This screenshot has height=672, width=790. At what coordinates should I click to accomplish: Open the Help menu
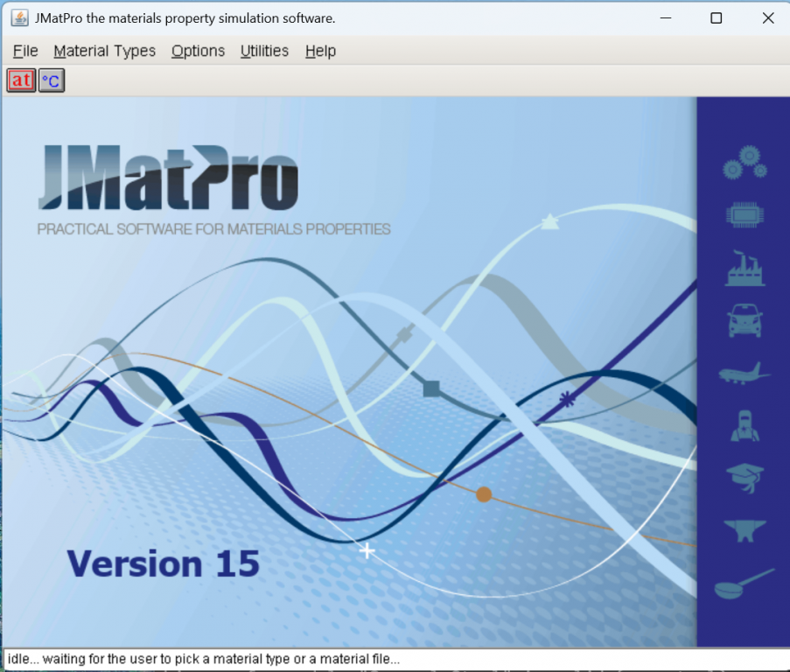pos(320,51)
